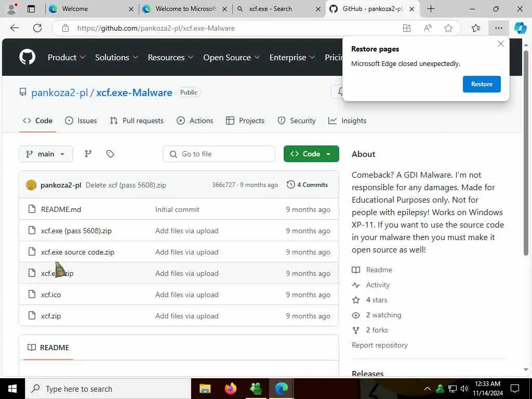Open the README.md file
The width and height of the screenshot is (532, 399).
(61, 209)
